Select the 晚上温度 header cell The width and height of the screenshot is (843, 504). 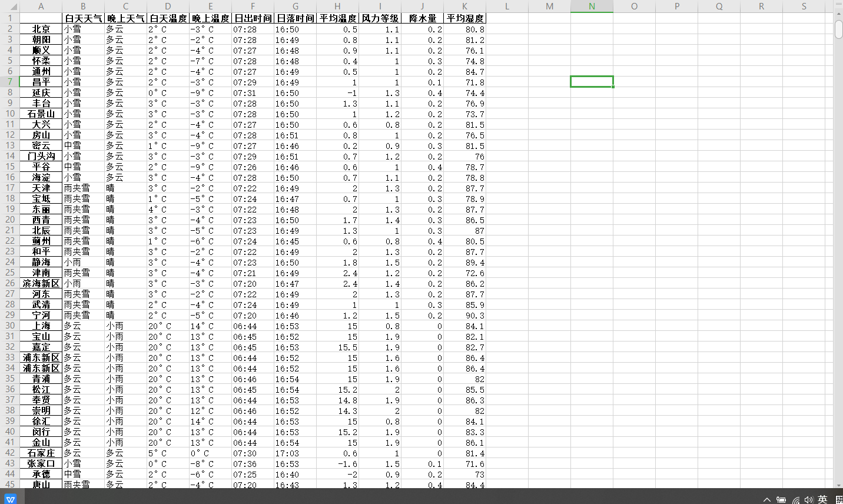tap(210, 18)
